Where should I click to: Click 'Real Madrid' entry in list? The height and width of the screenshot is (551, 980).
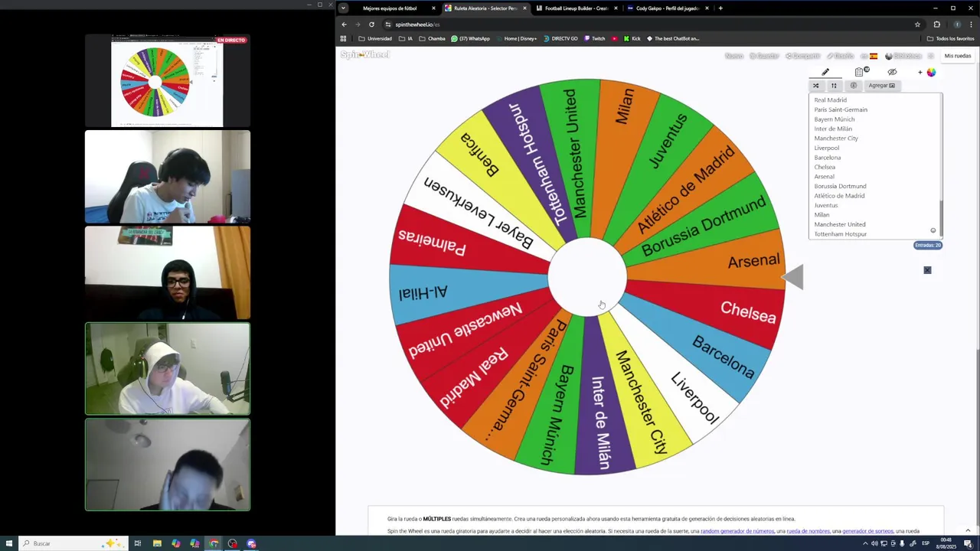[830, 100]
